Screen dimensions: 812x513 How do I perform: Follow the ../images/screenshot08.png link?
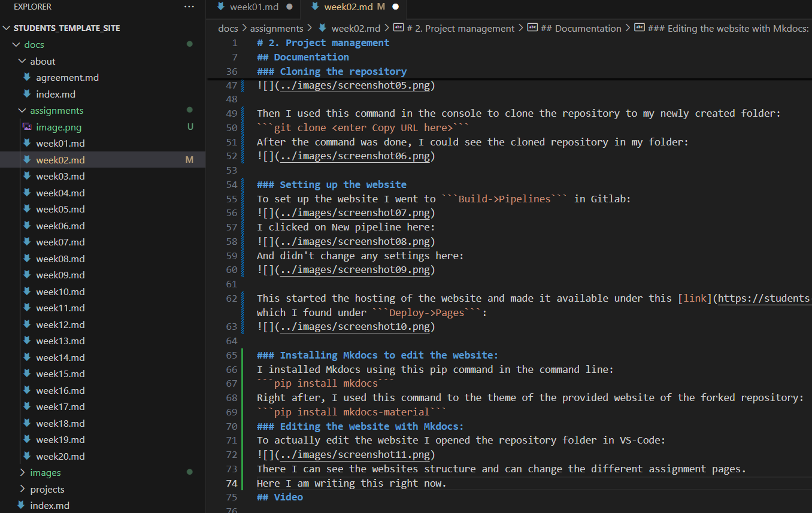coord(355,241)
